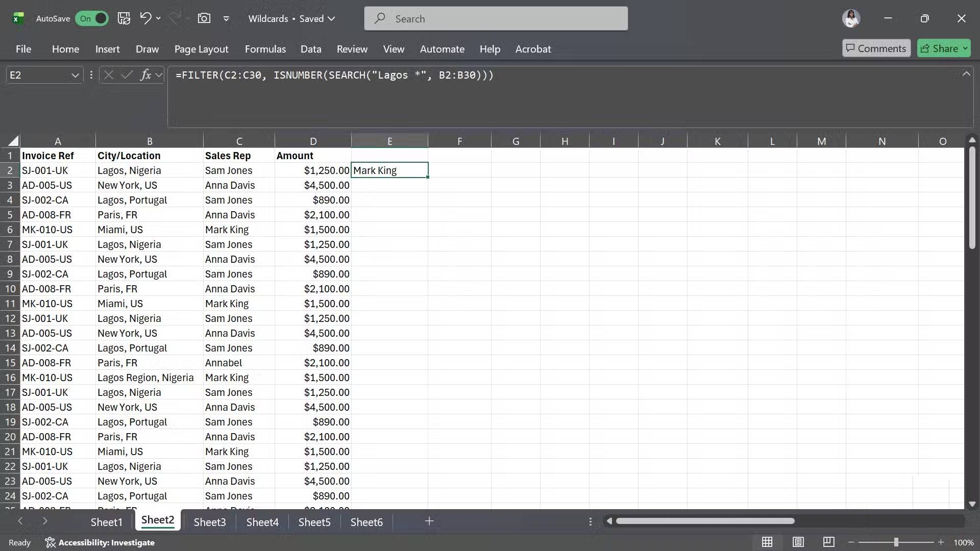Run Accessibility: Investigate from status bar
This screenshot has width=980, height=551.
point(100,542)
